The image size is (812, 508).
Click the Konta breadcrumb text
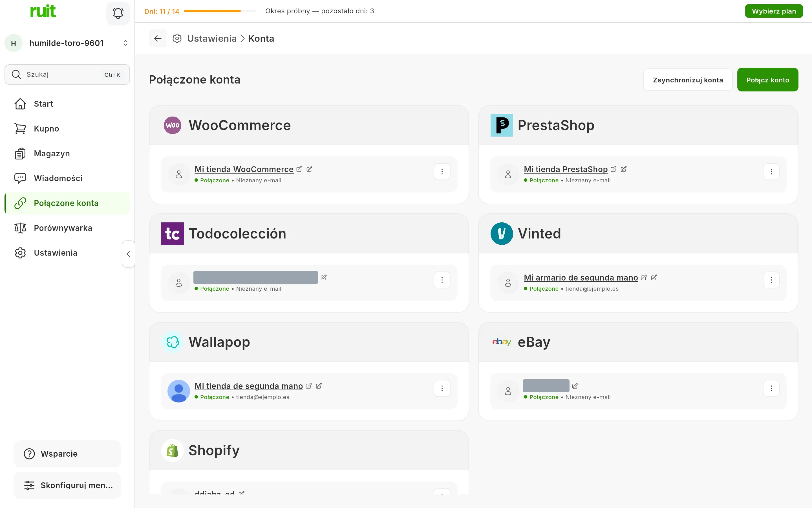pyautogui.click(x=261, y=39)
